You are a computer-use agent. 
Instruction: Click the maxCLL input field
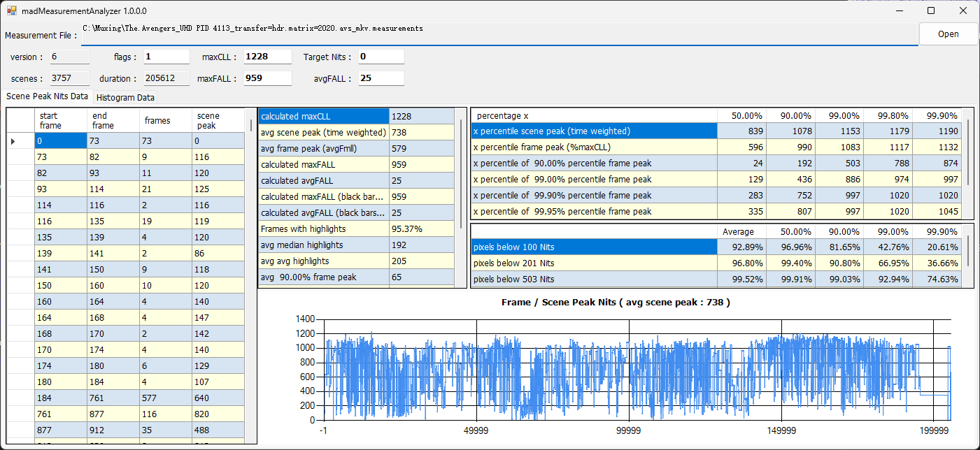coord(267,57)
